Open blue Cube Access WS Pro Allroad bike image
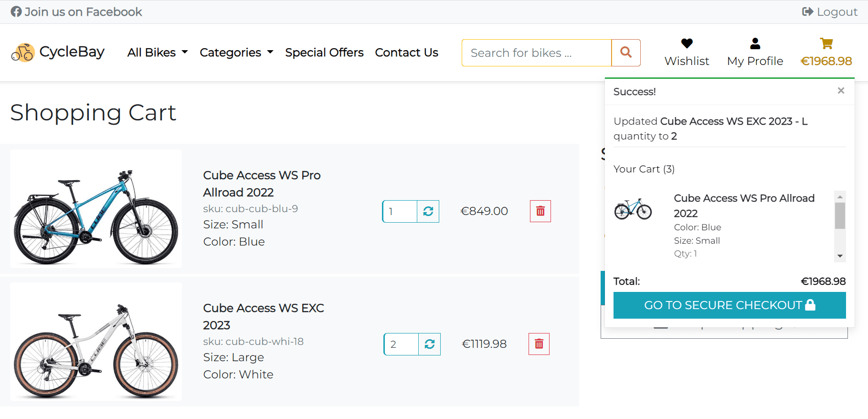This screenshot has height=419, width=868. [96, 209]
